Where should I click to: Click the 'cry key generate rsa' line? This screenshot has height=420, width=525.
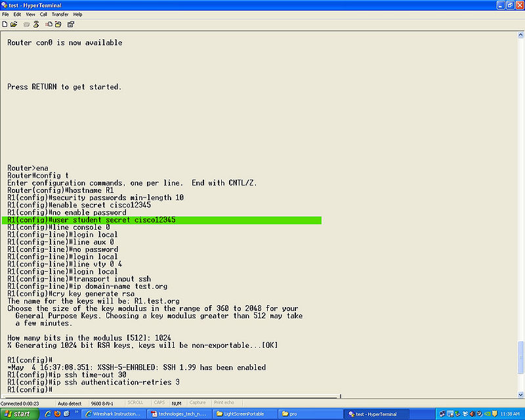pyautogui.click(x=71, y=294)
